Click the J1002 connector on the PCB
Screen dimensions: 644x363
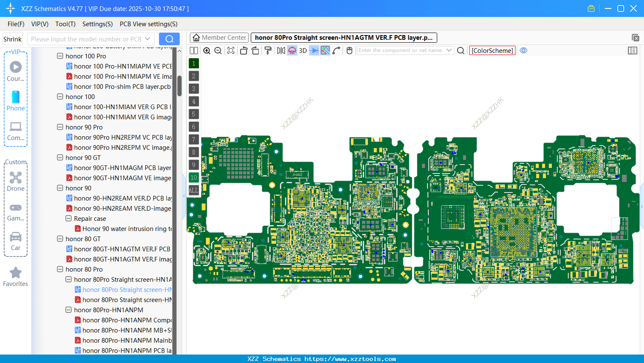pos(298,174)
